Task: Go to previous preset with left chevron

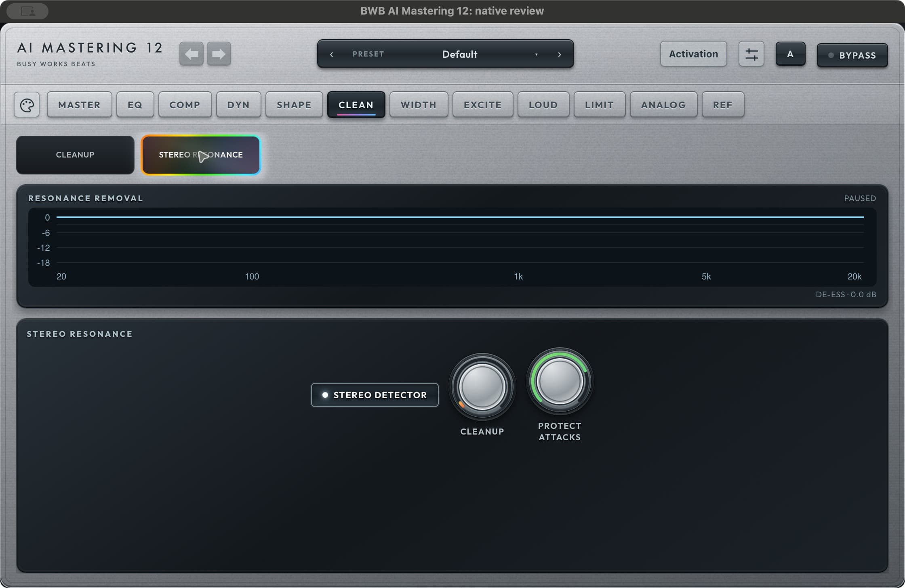Action: pos(331,54)
